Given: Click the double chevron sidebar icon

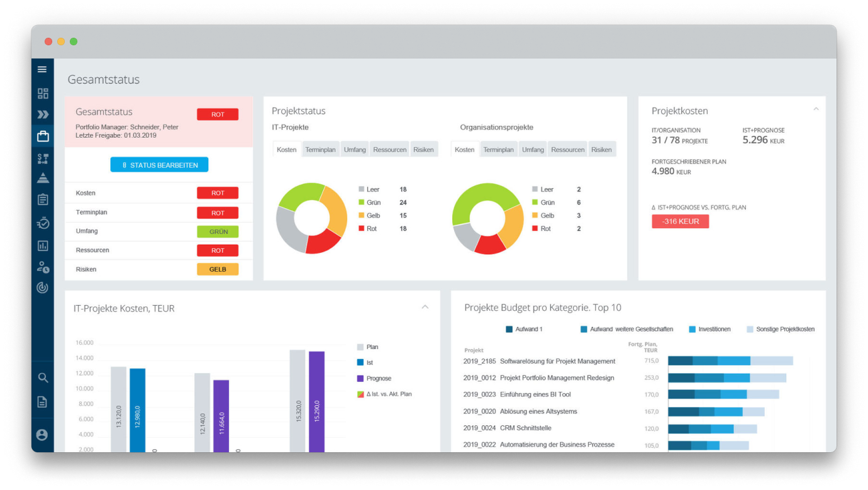Looking at the screenshot, I should point(43,114).
